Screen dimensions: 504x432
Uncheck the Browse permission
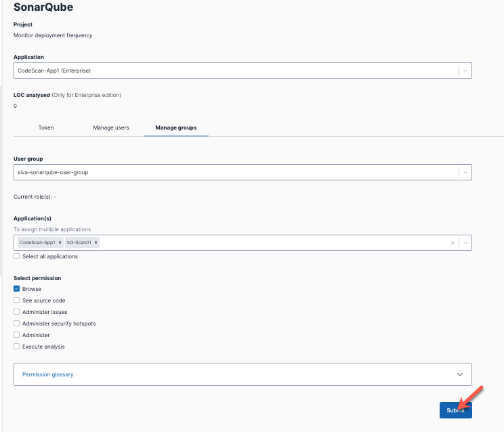(x=17, y=289)
